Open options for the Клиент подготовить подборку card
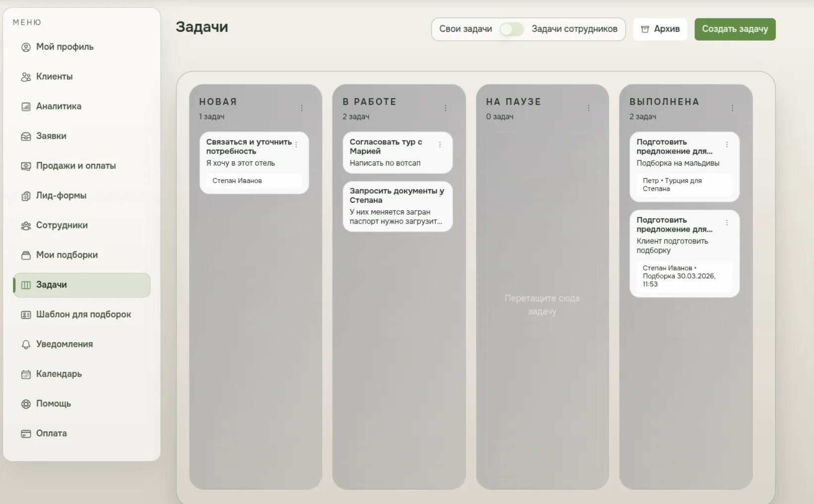Image resolution: width=814 pixels, height=504 pixels. pyautogui.click(x=727, y=223)
